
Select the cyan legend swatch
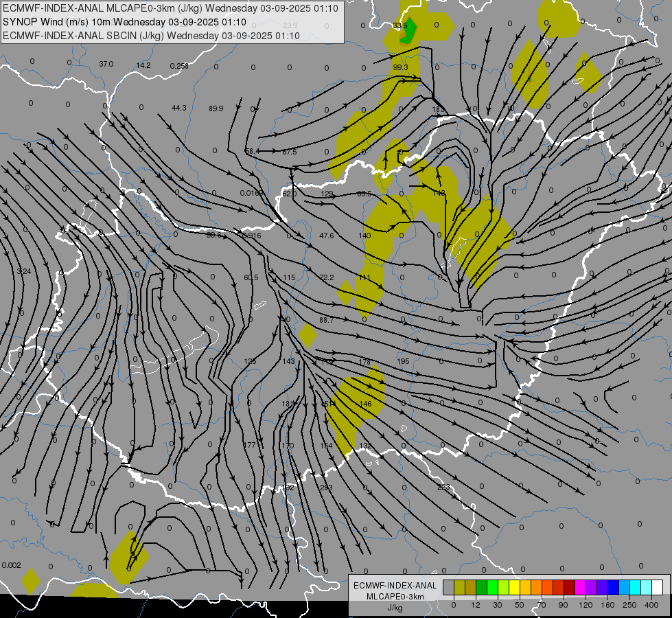[635, 587]
